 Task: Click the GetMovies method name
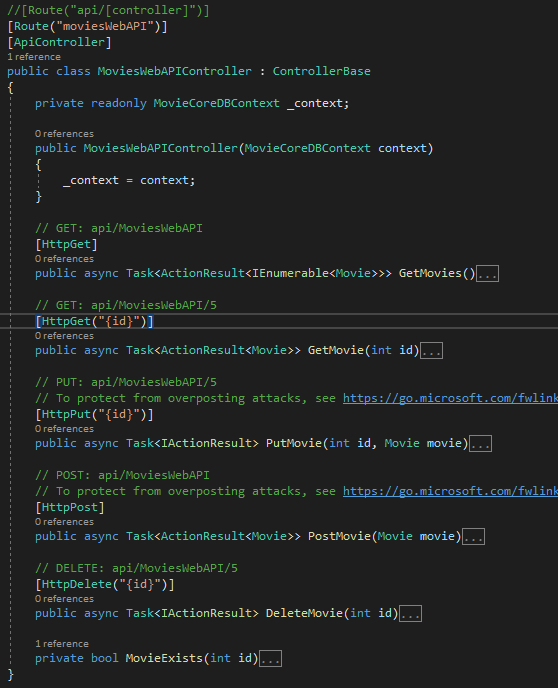point(430,273)
